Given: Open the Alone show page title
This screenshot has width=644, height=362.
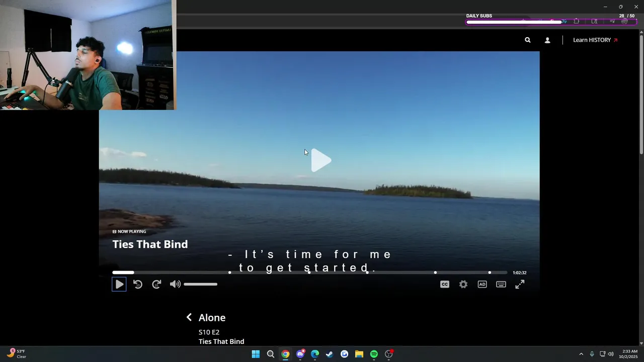Looking at the screenshot, I should point(212,318).
